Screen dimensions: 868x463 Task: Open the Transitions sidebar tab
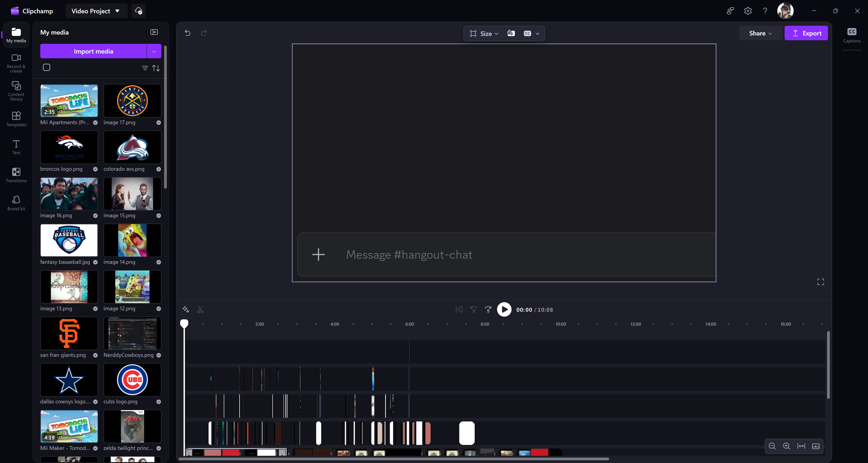(16, 175)
